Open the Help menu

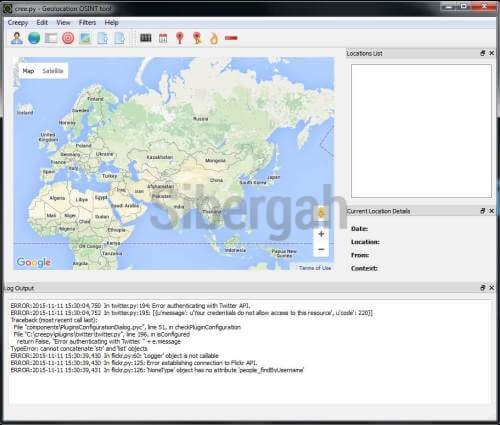111,23
